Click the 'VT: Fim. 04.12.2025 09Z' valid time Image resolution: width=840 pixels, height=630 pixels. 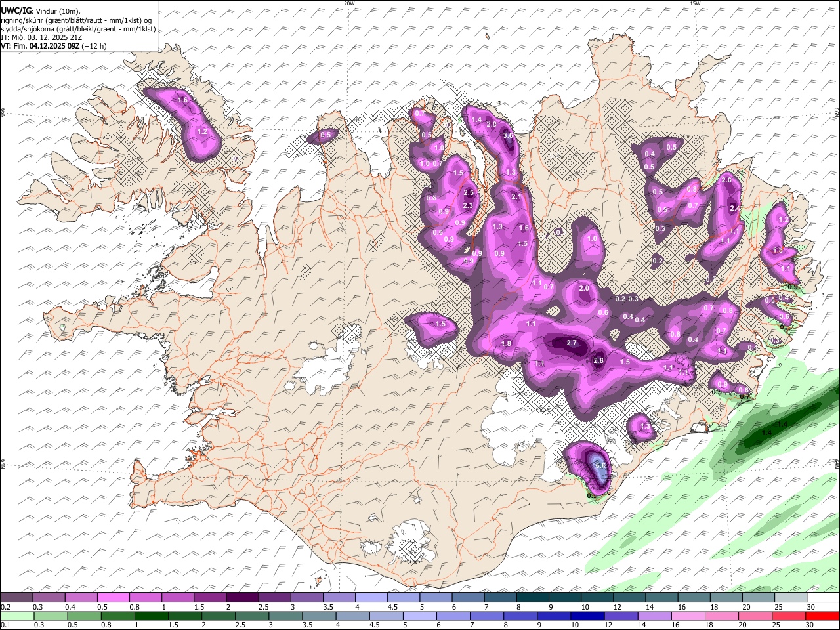40,46
